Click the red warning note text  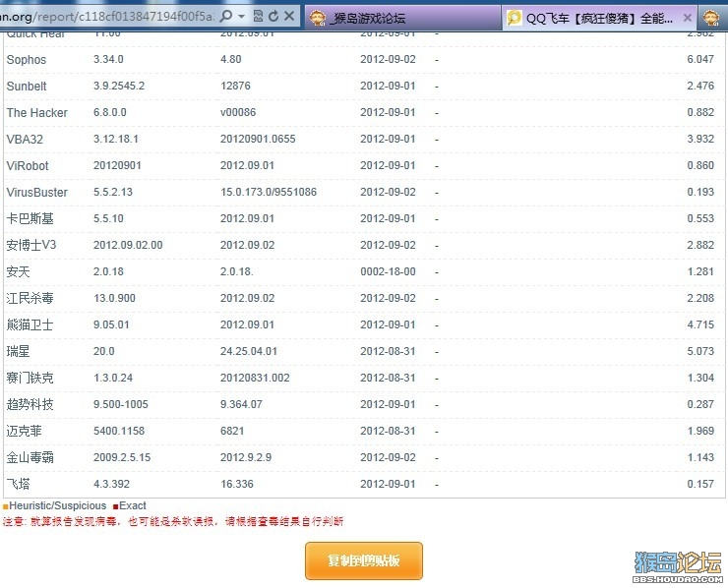[173, 522]
